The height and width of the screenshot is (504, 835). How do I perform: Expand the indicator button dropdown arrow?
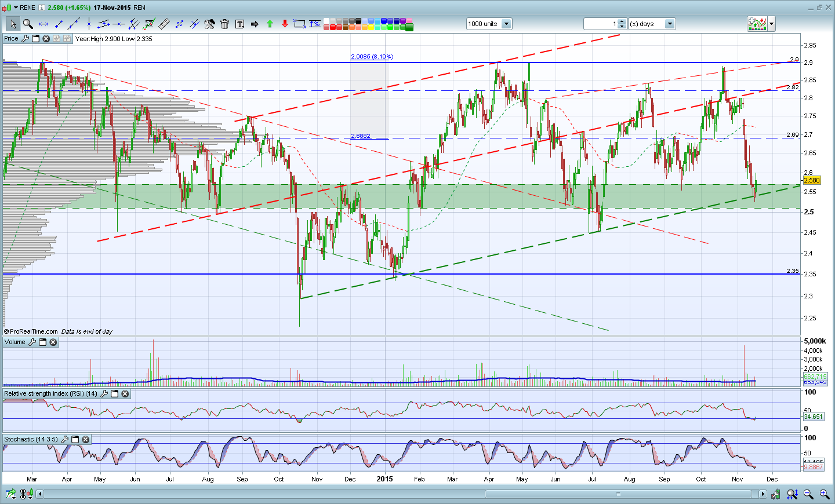(771, 24)
